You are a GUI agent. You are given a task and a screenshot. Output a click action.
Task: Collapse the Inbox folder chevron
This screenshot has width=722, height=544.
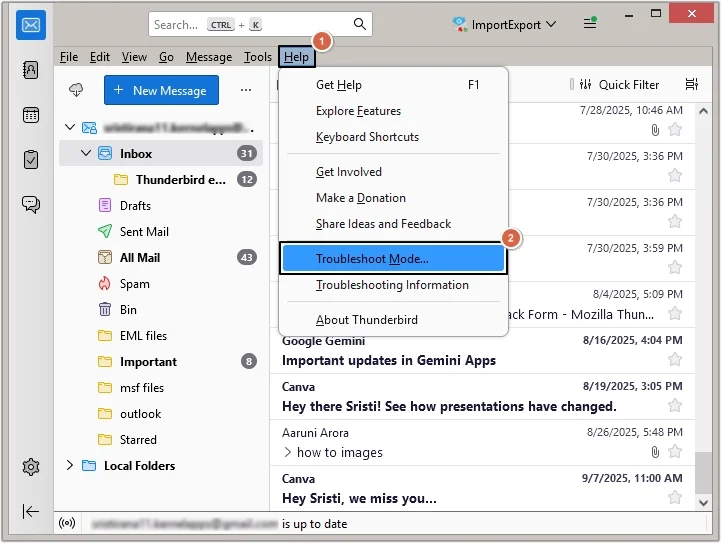[86, 153]
